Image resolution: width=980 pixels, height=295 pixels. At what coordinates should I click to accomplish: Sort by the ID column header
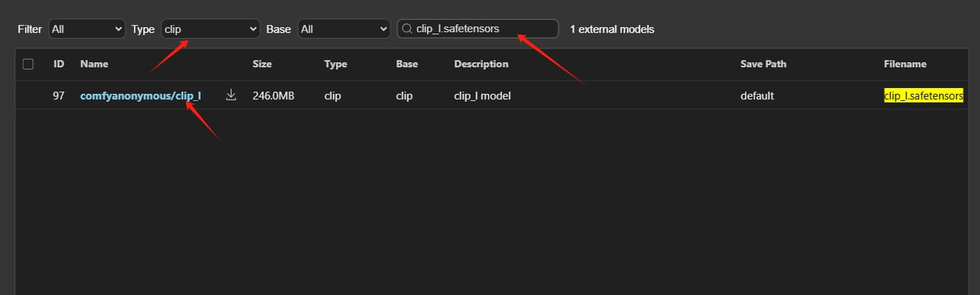[59, 64]
